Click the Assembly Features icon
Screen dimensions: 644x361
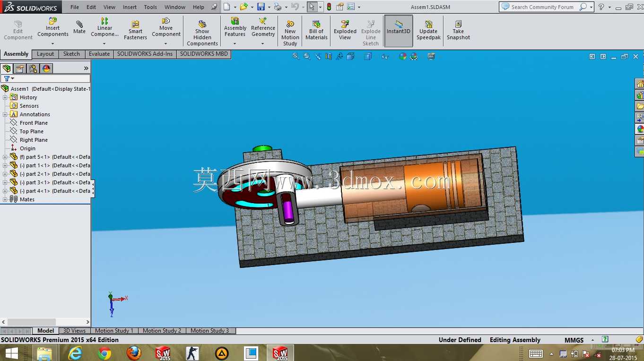pos(235,21)
